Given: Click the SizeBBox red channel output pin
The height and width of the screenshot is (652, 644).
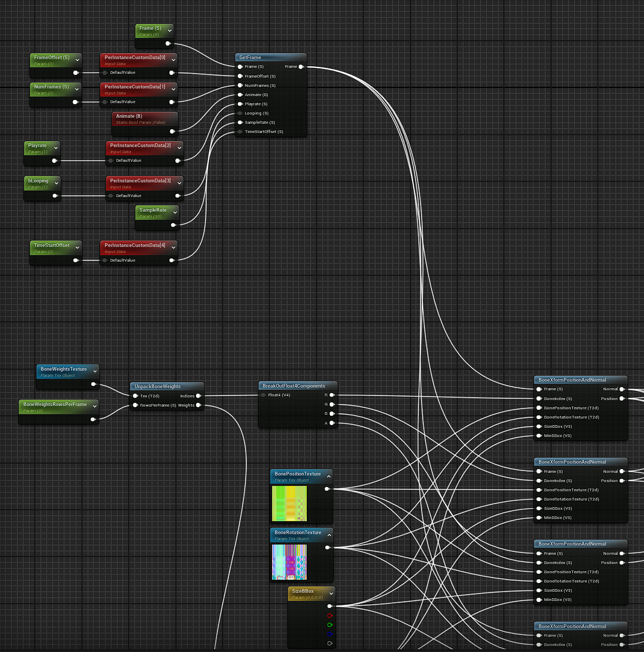Looking at the screenshot, I should click(330, 616).
